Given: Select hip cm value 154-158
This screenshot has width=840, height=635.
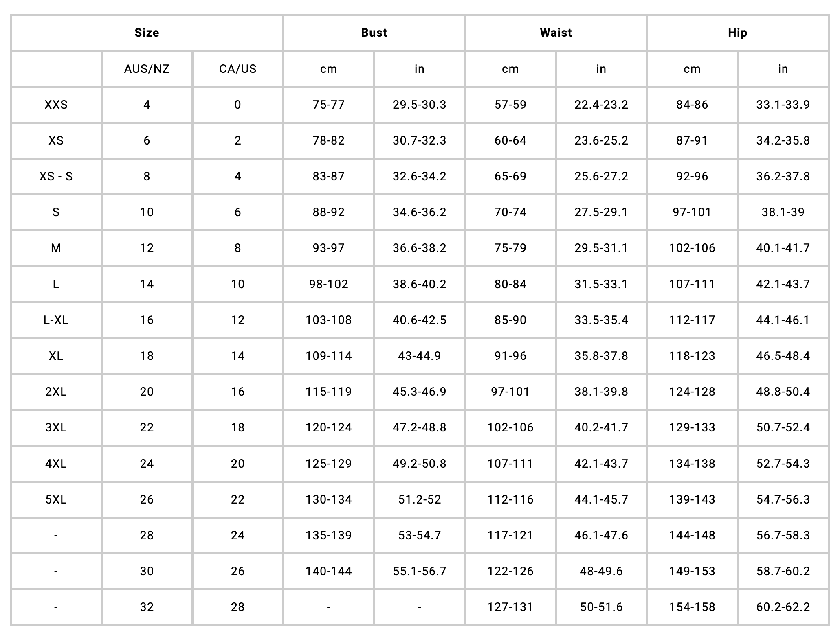Looking at the screenshot, I should click(692, 607).
